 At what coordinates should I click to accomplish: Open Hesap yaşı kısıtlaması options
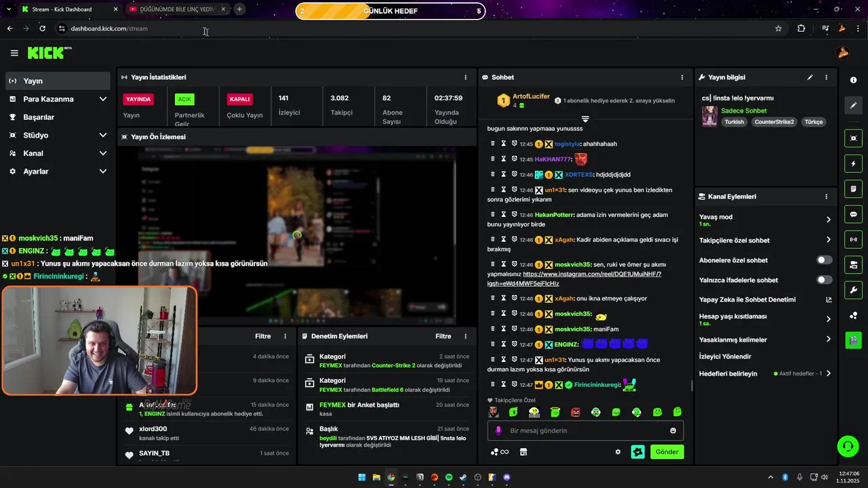pos(765,319)
